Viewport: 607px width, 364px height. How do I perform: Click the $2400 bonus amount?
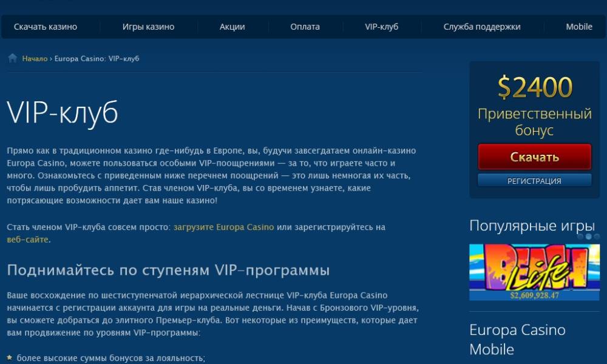point(535,87)
